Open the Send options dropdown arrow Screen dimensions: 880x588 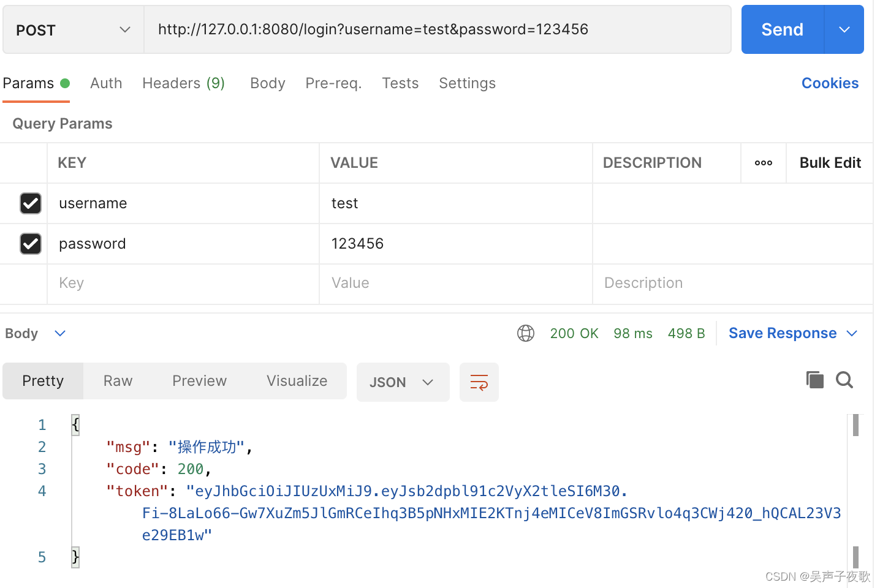coord(844,29)
